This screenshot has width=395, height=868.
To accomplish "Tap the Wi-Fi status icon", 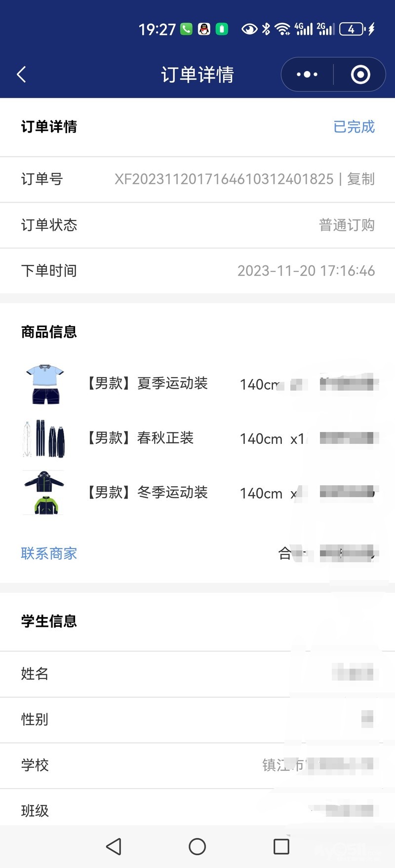I will pos(282,29).
